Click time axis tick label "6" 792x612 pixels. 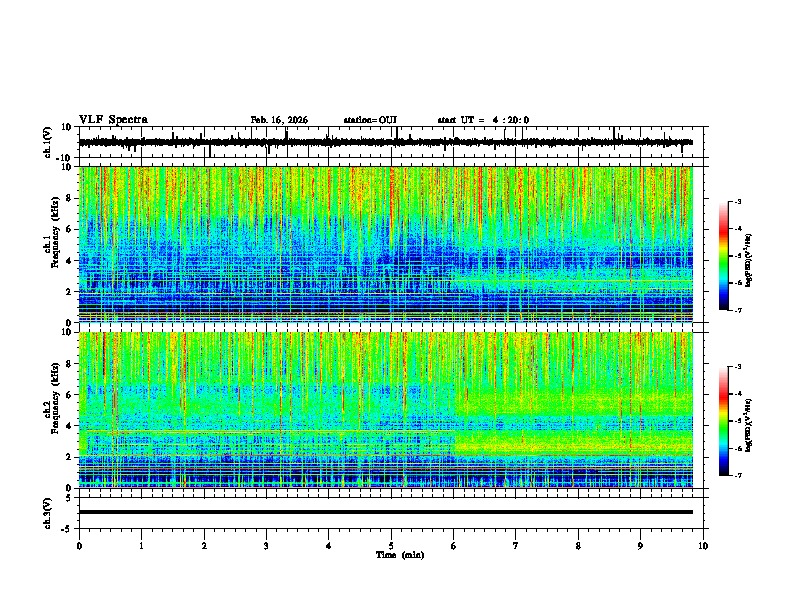pyautogui.click(x=454, y=546)
